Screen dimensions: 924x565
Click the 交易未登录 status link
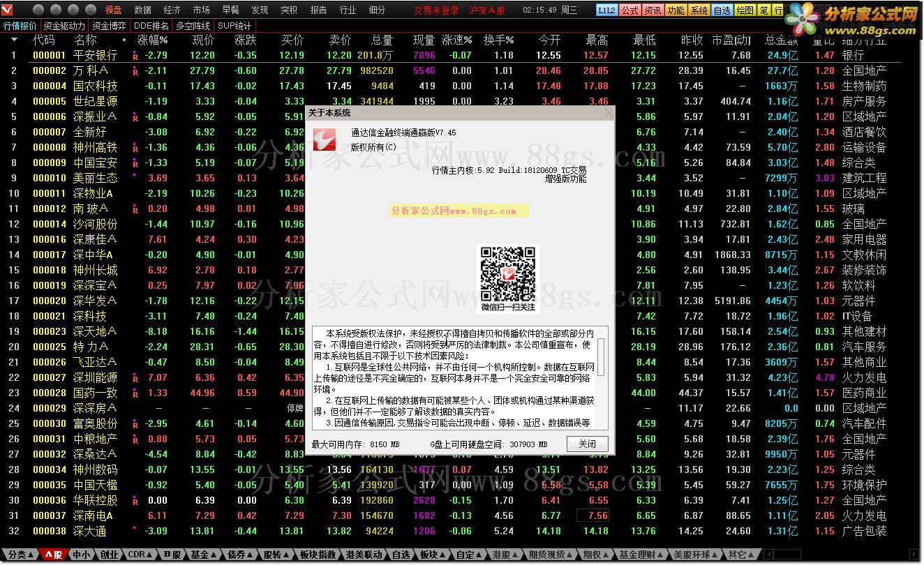[436, 10]
